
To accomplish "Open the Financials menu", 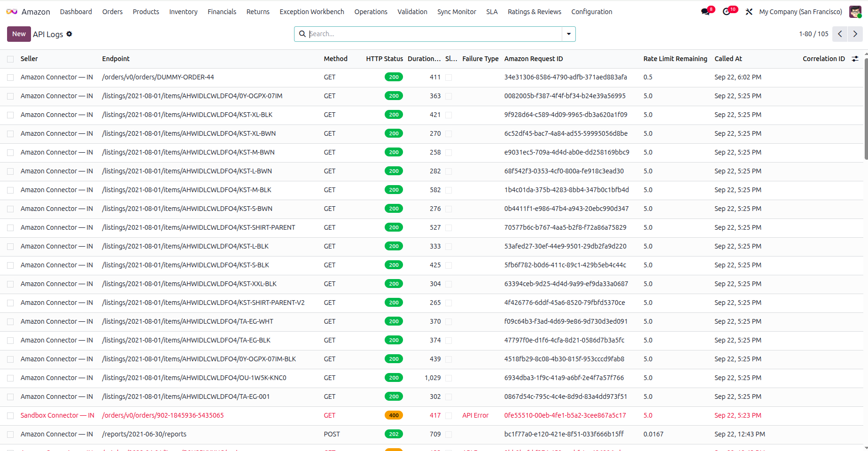I will (x=222, y=12).
